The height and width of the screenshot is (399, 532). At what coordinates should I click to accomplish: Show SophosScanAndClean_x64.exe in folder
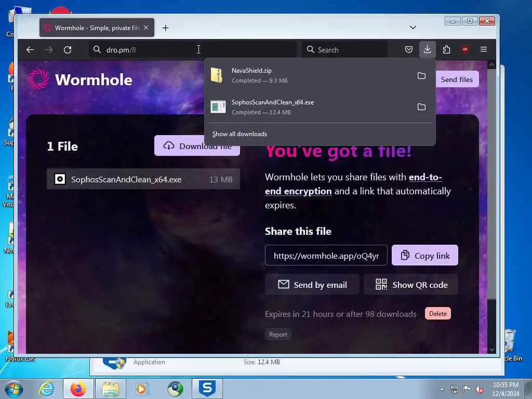click(421, 107)
